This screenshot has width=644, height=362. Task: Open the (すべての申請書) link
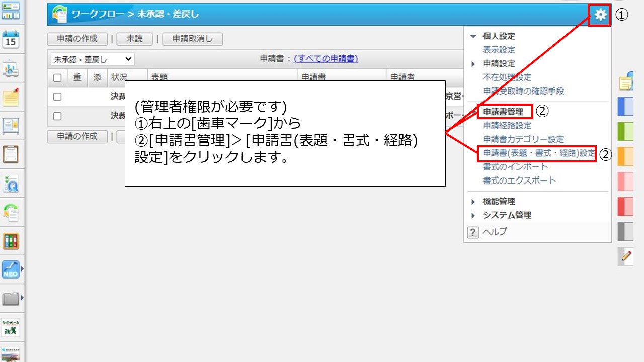326,59
